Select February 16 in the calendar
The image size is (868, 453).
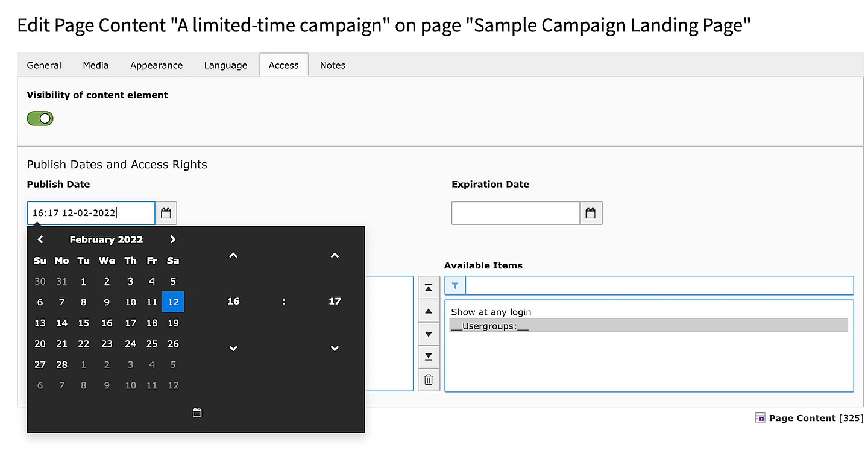click(107, 323)
